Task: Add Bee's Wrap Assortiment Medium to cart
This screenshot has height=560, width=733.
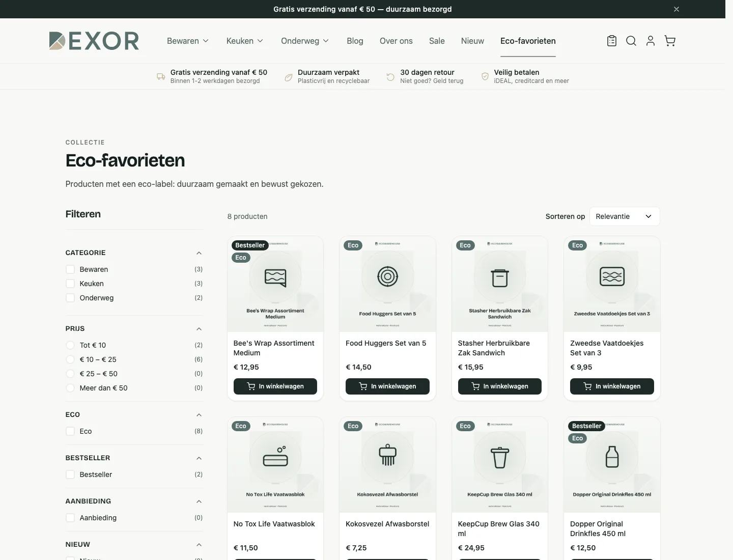Action: pyautogui.click(x=275, y=386)
